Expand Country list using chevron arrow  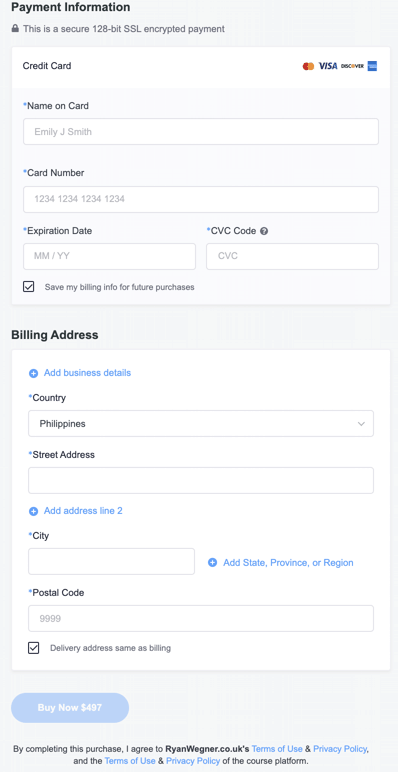pyautogui.click(x=362, y=424)
